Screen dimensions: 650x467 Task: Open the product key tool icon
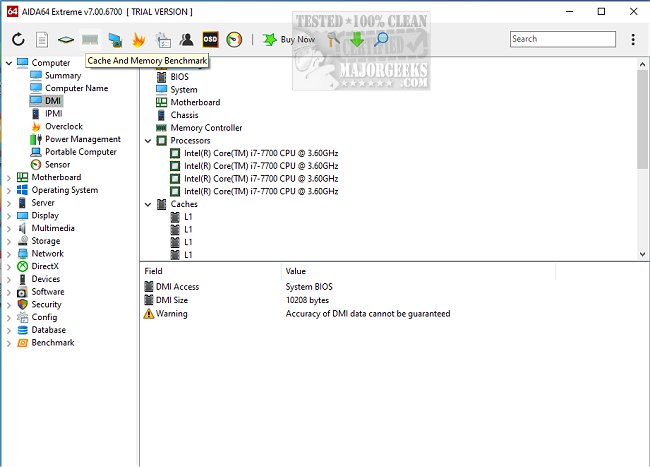pos(334,40)
